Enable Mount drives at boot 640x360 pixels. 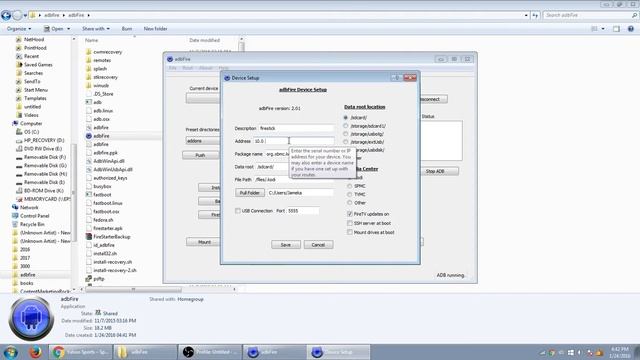pyautogui.click(x=350, y=232)
